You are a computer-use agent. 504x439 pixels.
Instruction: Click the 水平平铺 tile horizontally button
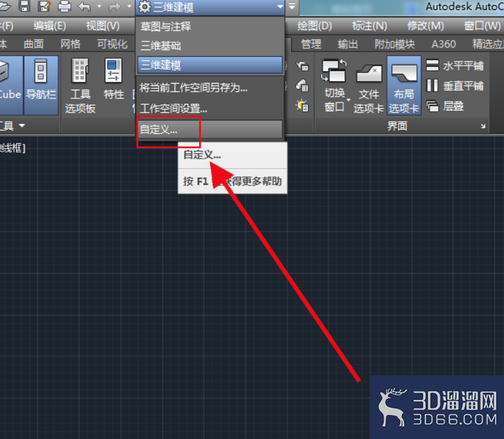coord(455,66)
